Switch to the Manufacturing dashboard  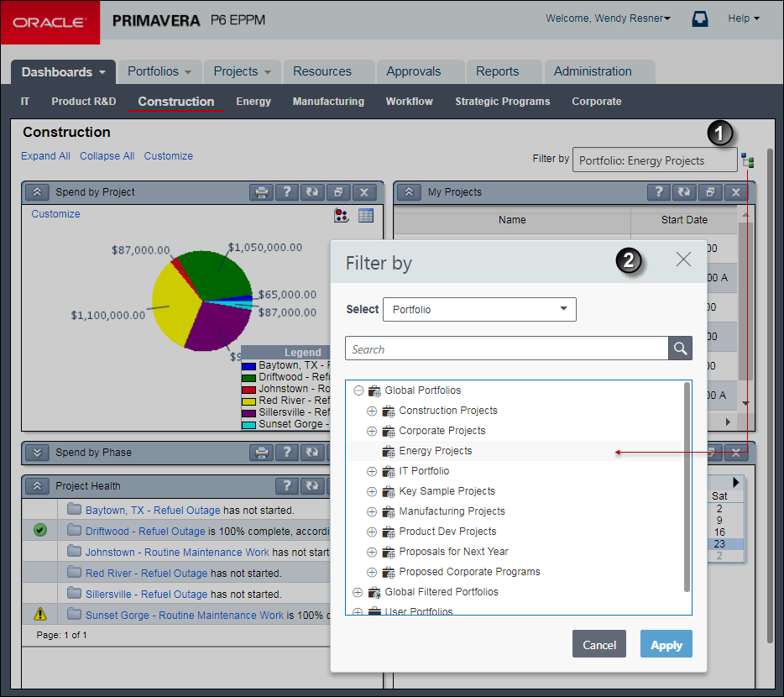click(328, 102)
